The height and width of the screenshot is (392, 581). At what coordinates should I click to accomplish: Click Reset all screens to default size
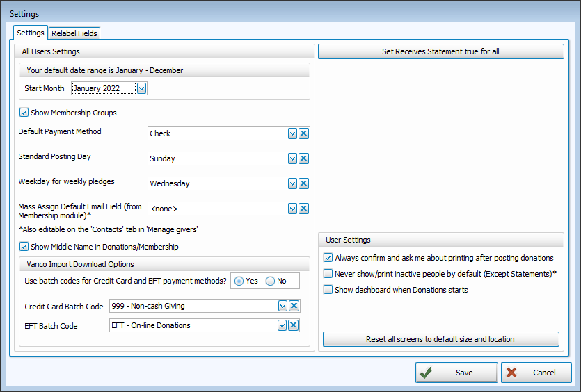click(x=440, y=339)
